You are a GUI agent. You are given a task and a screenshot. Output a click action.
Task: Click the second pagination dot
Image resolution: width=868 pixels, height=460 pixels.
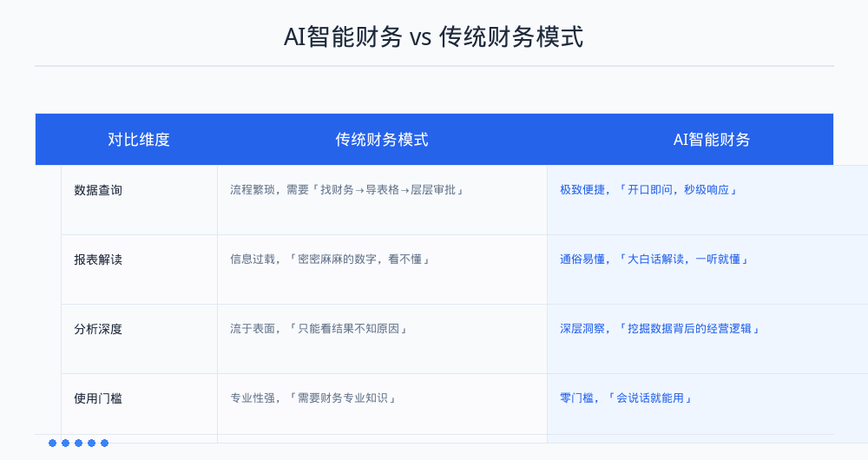pos(65,443)
